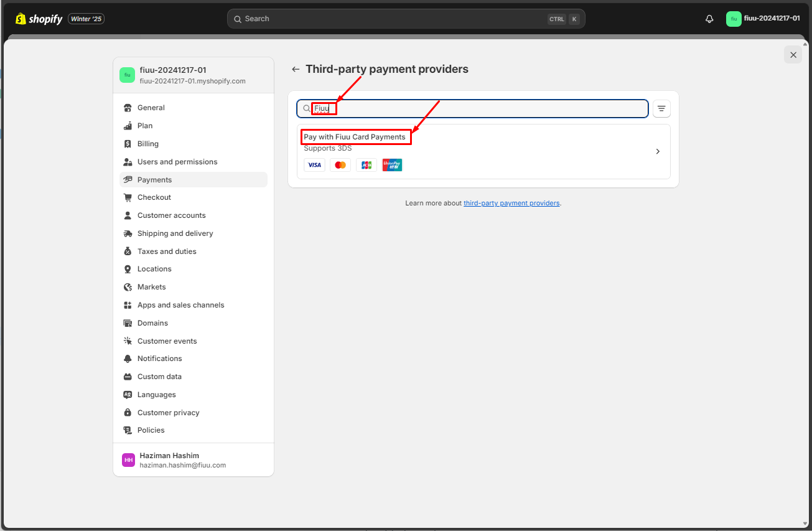Open Users and permissions

coord(194,162)
